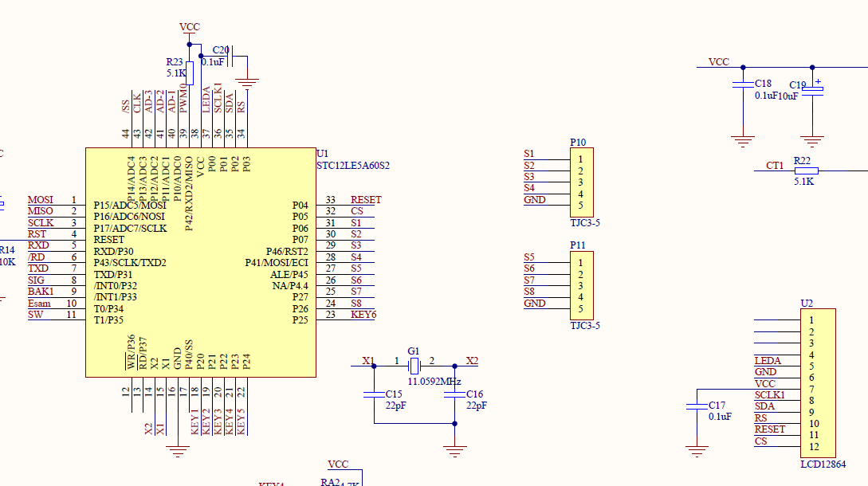Select the ALE/P45 pin name
Viewport: 868px width, 486px height.
289,275
